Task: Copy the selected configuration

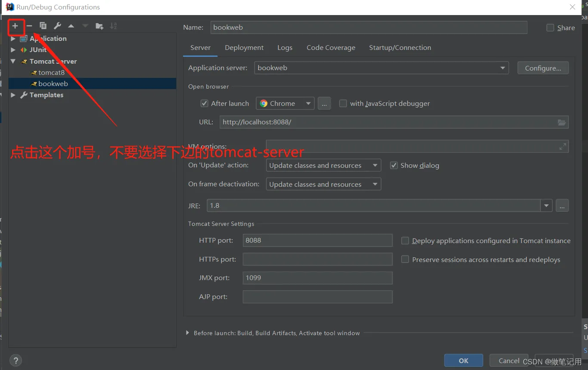Action: coord(43,26)
